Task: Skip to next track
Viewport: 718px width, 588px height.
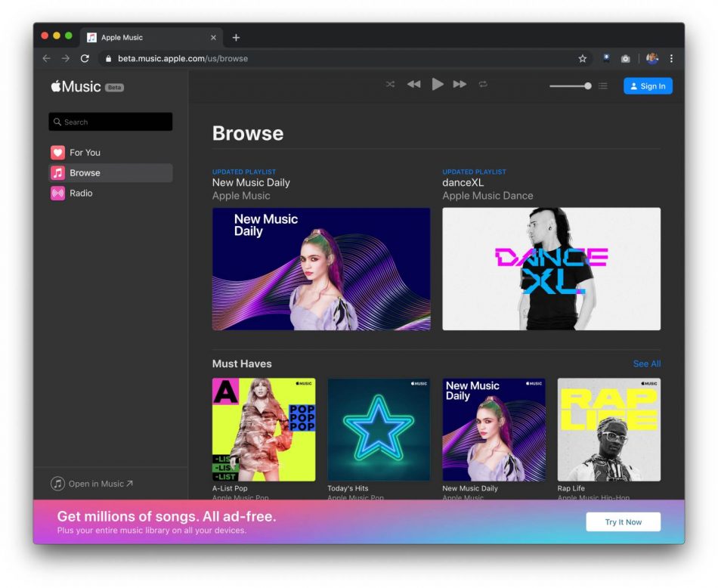Action: (x=460, y=84)
